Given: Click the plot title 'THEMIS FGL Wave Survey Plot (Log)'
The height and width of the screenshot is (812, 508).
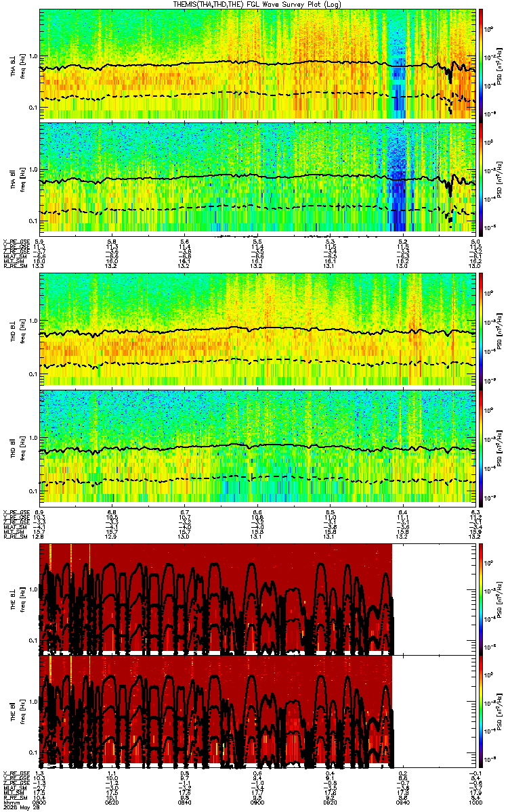Looking at the screenshot, I should 257,4.
